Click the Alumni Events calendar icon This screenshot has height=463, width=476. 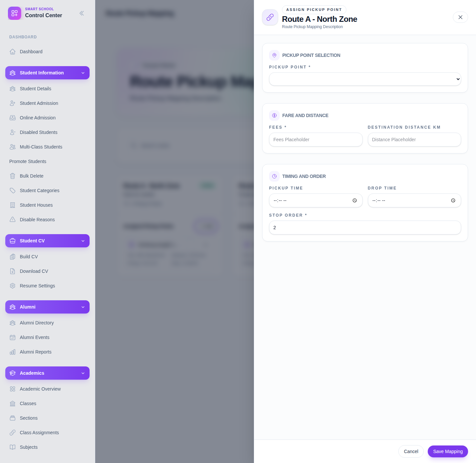(x=13, y=337)
